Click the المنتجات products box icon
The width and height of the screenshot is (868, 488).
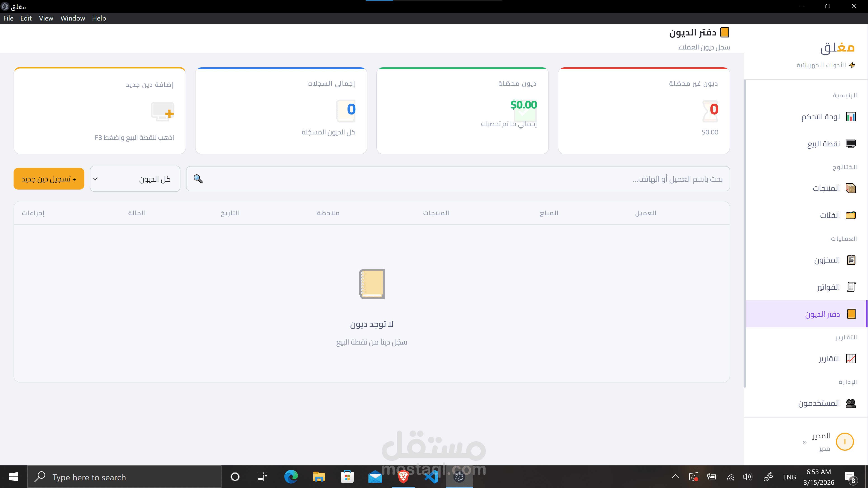[850, 188]
